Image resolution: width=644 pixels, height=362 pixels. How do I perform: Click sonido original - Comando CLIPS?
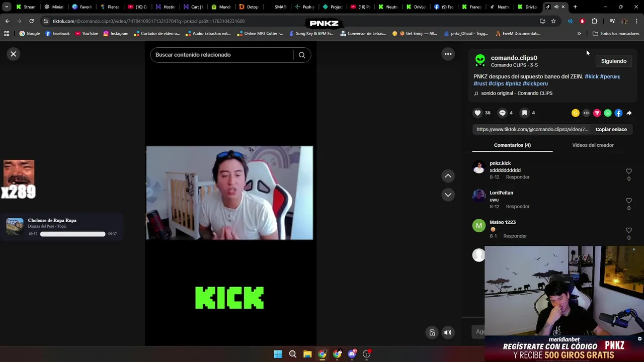click(x=517, y=93)
